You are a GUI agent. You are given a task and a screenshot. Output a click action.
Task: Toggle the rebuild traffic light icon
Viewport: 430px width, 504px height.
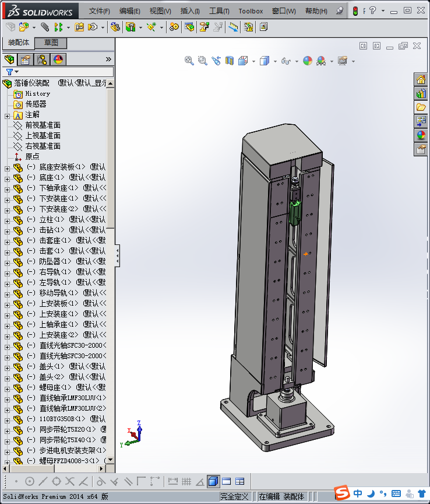click(x=355, y=11)
